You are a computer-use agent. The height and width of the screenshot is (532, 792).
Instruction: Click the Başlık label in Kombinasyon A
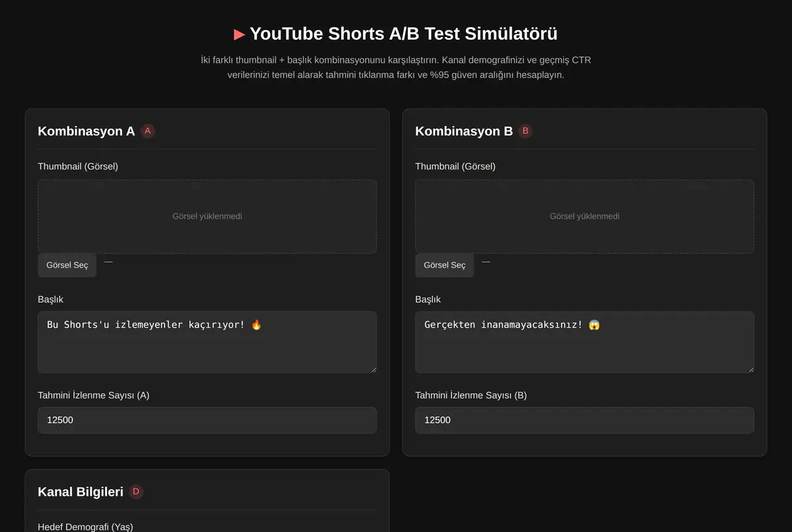(51, 299)
